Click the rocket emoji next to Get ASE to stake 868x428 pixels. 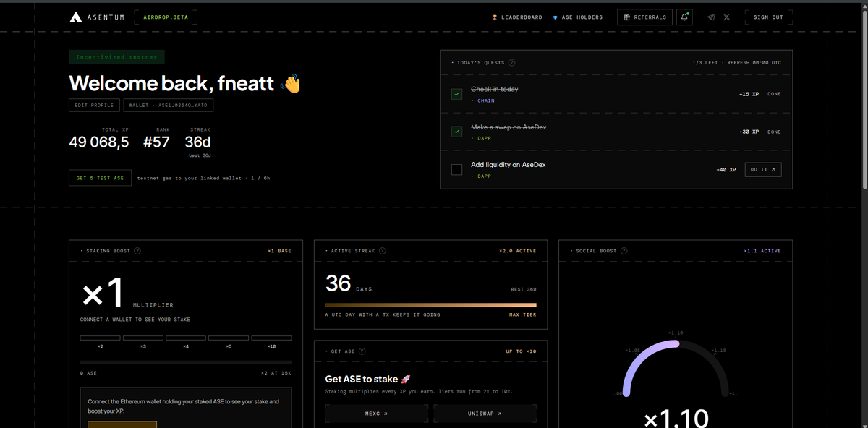[406, 379]
